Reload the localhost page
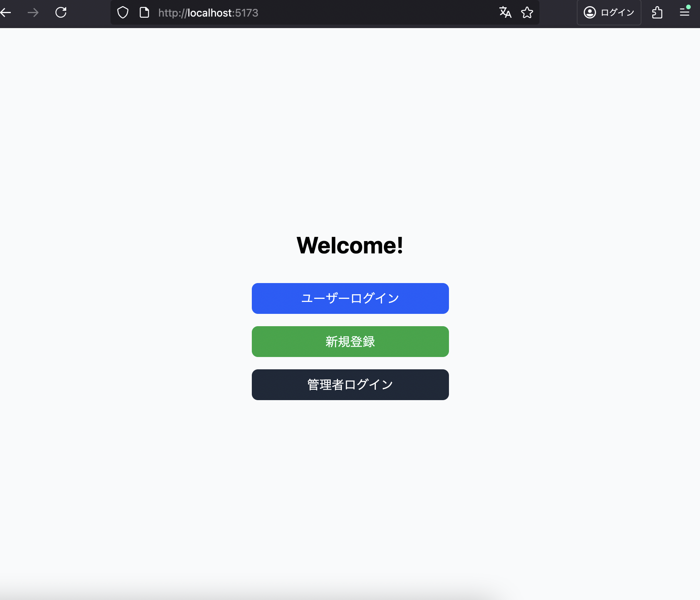 61,13
